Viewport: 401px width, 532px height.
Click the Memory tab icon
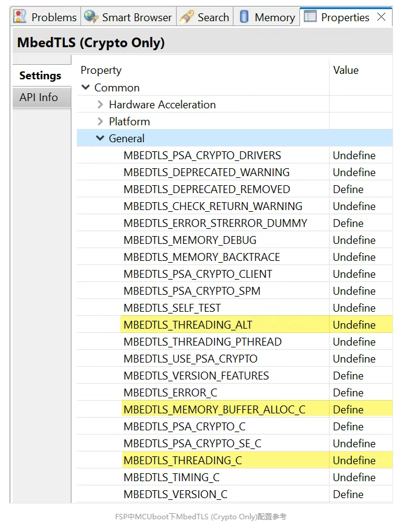(244, 16)
